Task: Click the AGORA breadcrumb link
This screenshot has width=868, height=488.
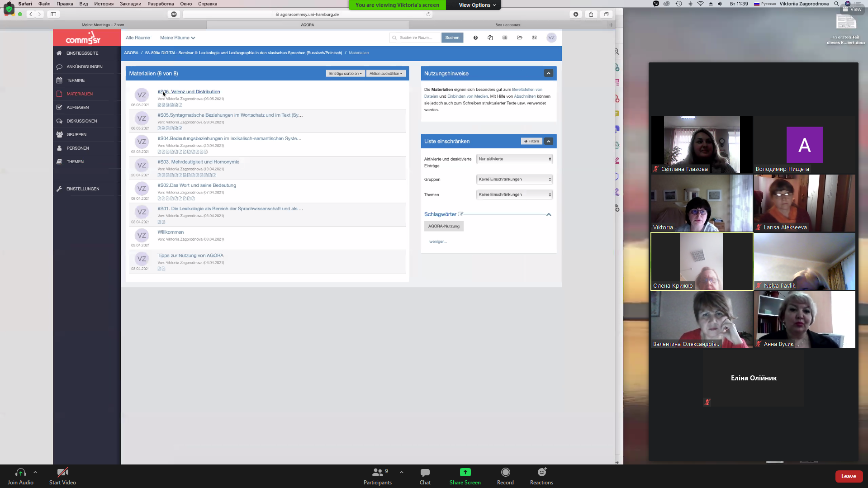Action: coord(131,53)
